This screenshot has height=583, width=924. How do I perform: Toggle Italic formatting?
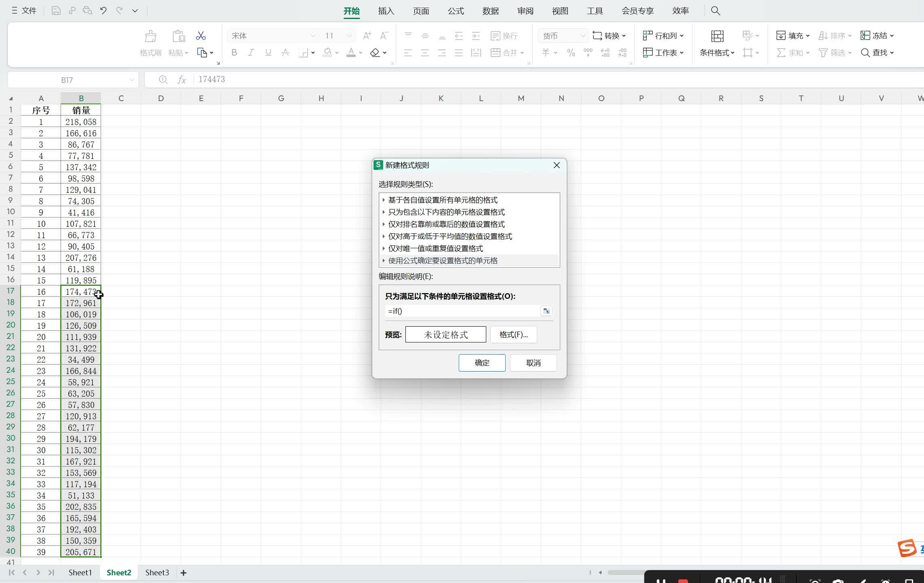click(251, 53)
